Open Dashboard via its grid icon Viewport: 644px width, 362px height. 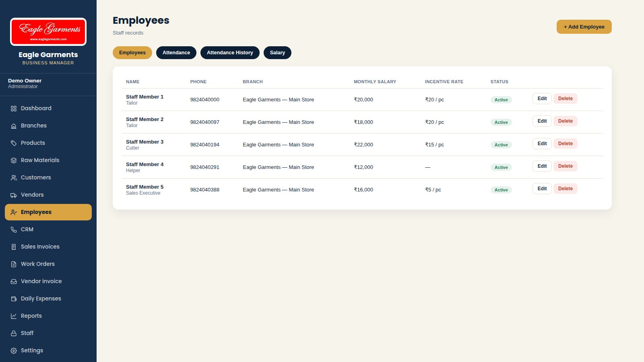click(x=14, y=109)
